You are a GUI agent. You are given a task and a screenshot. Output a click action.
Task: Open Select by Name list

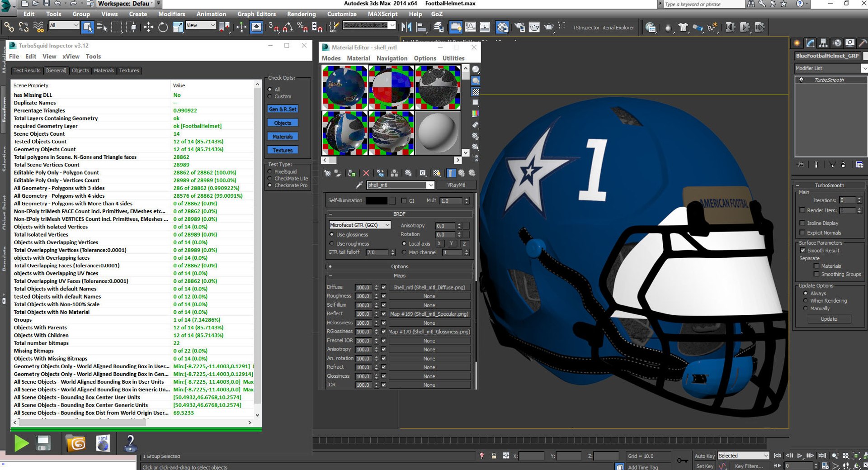[x=102, y=27]
